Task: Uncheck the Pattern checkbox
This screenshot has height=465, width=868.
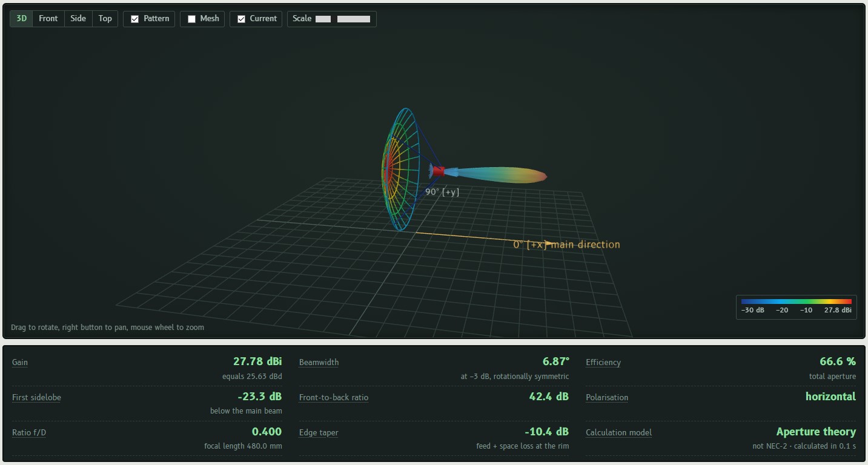Action: (x=135, y=19)
